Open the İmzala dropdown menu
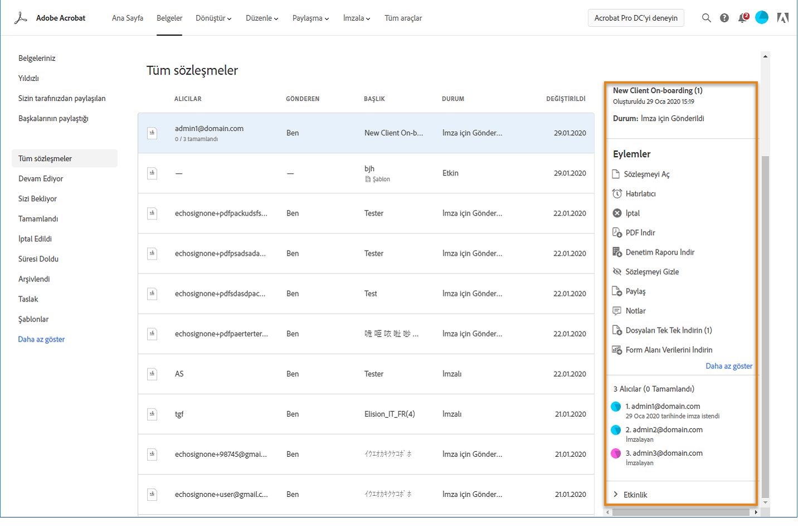Image resolution: width=798 pixels, height=532 pixels. [357, 18]
